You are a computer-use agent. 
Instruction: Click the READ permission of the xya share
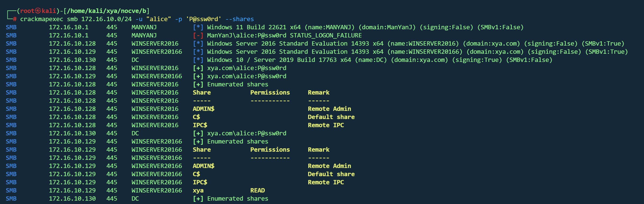(x=257, y=191)
